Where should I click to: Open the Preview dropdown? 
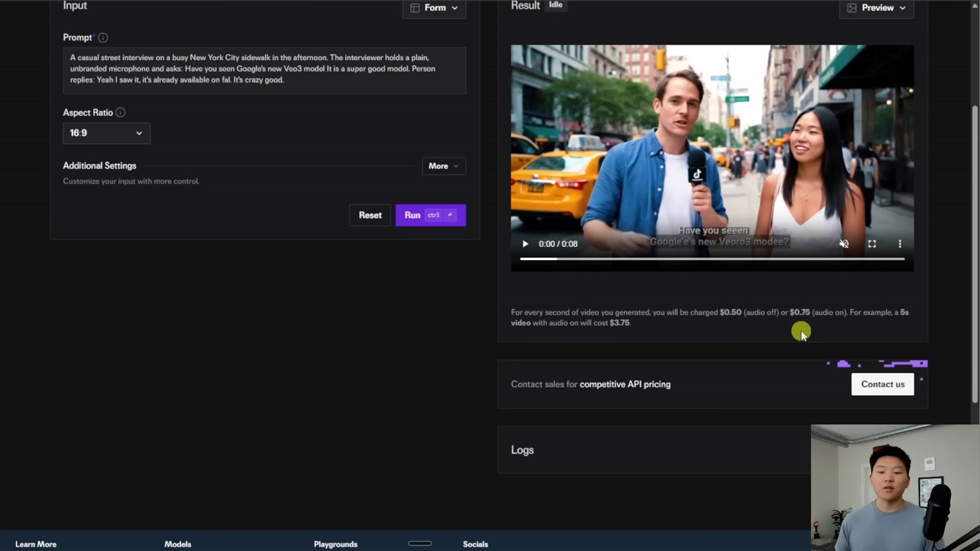(x=876, y=8)
